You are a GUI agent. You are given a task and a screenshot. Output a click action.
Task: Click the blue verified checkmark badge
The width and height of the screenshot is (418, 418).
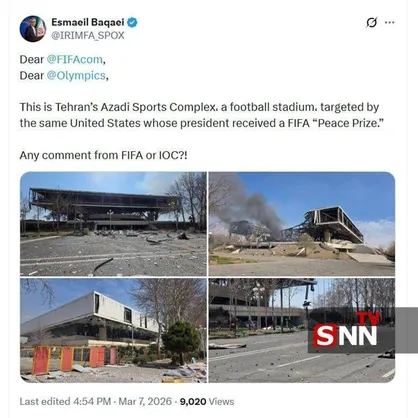(x=132, y=22)
